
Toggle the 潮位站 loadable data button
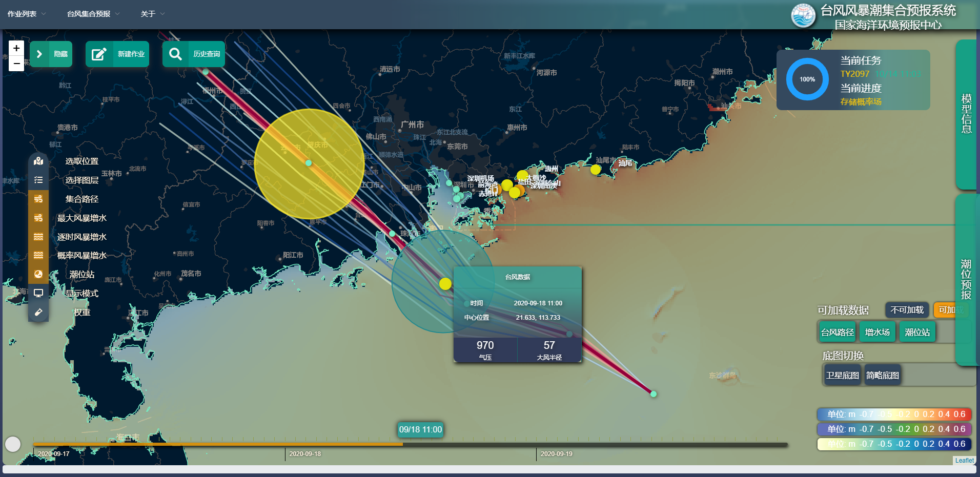[x=917, y=332]
